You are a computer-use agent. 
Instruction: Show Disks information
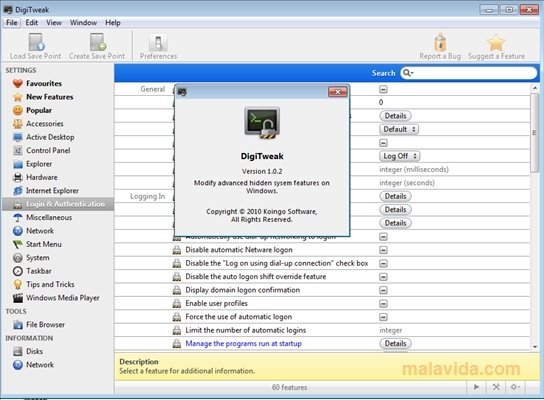[34, 351]
